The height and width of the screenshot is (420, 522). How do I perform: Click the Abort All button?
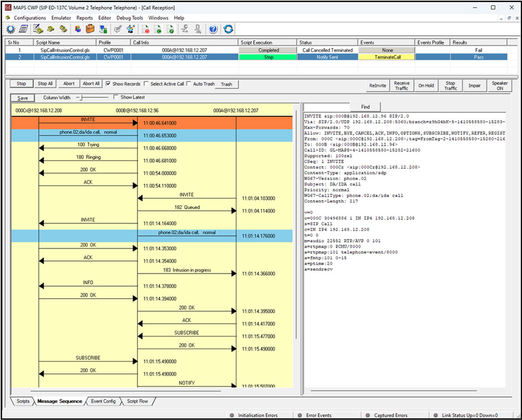[x=91, y=83]
